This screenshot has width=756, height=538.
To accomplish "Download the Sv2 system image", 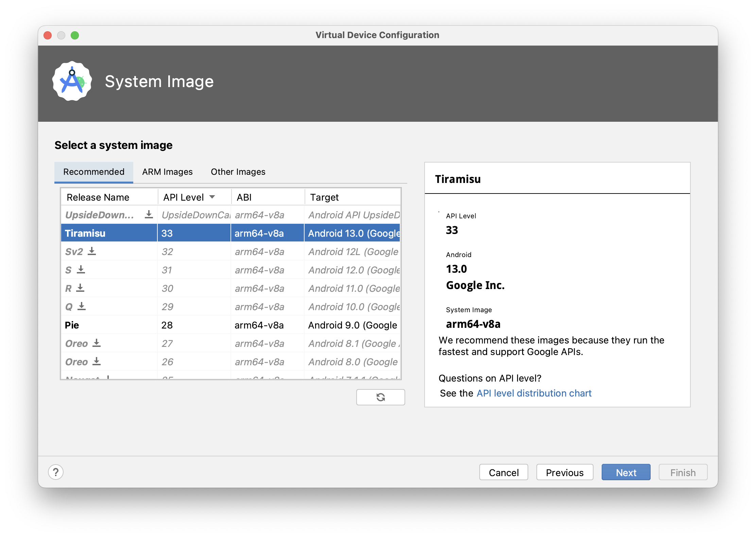I will pos(92,251).
